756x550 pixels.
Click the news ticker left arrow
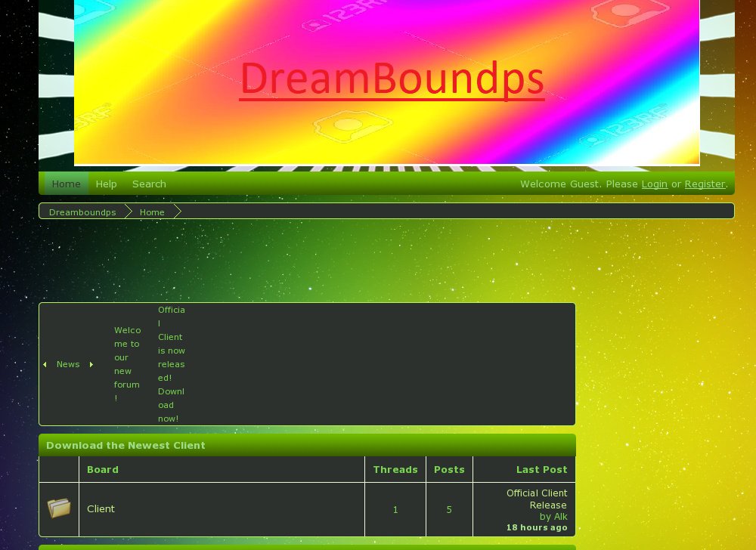pos(45,363)
